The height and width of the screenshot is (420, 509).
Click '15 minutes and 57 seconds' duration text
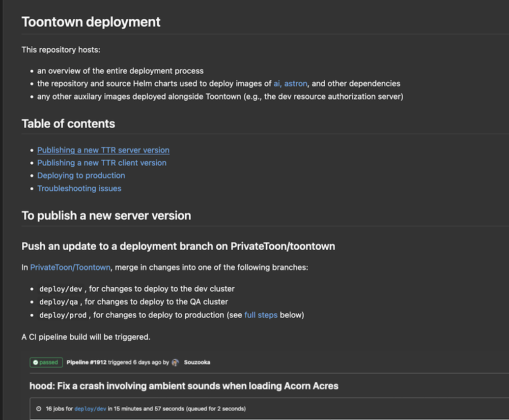click(x=149, y=409)
